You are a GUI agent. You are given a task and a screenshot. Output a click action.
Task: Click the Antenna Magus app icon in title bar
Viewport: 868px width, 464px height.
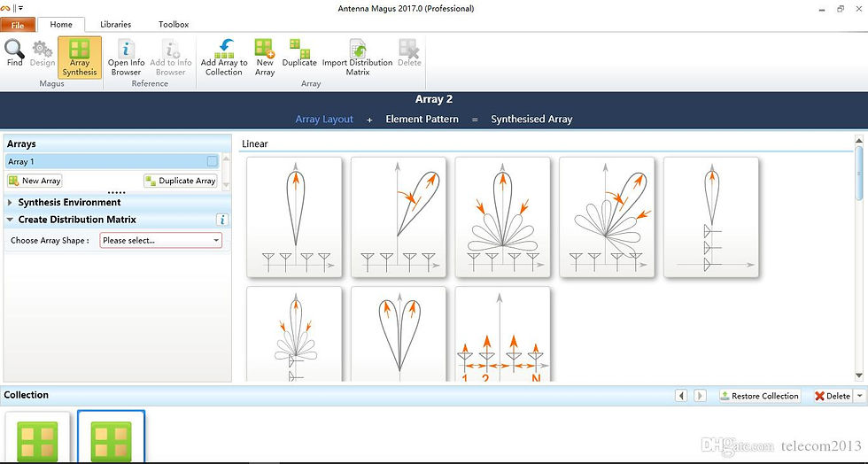click(5, 8)
